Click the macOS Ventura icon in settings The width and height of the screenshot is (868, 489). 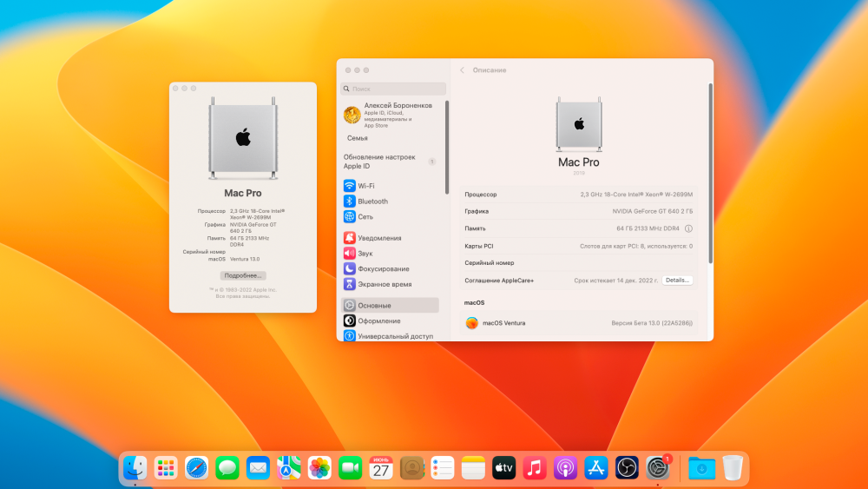[471, 323]
